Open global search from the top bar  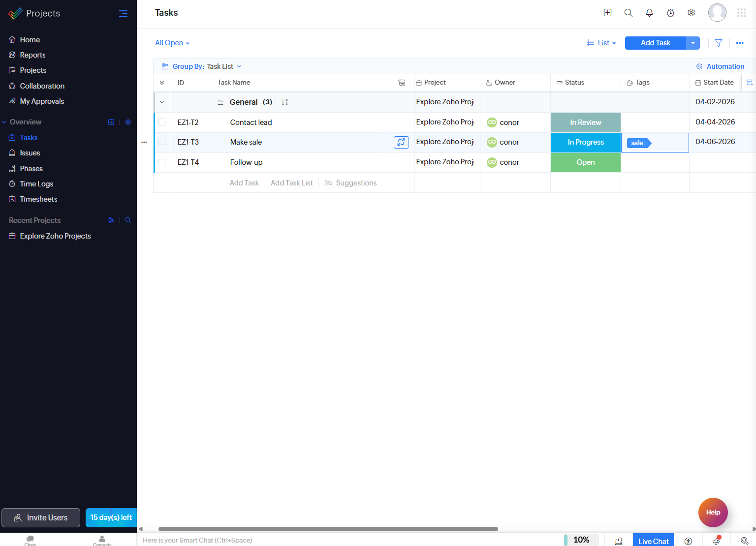(x=629, y=12)
